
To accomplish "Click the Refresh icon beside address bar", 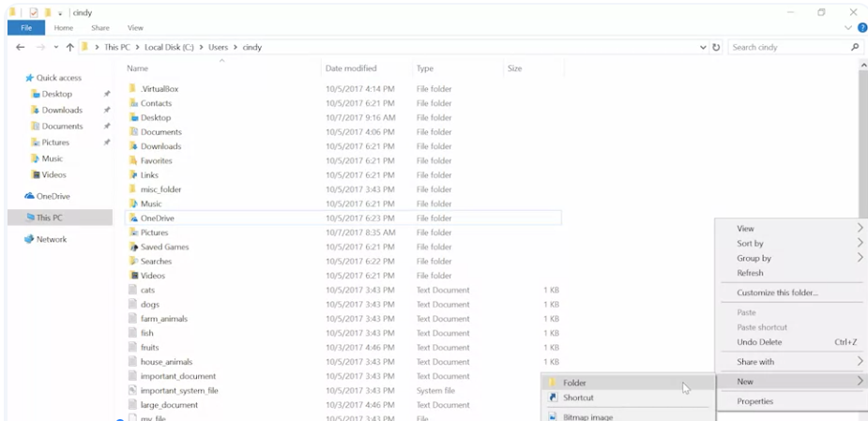I will (x=716, y=47).
